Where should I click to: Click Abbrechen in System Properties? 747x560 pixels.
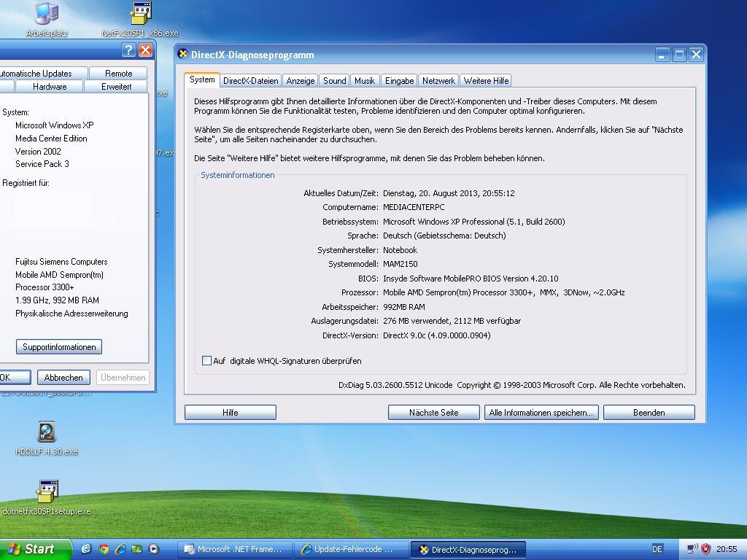63,377
